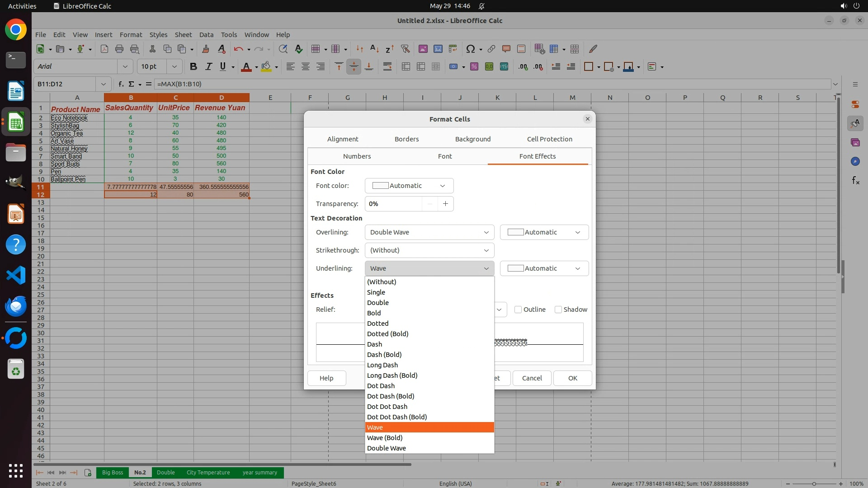The height and width of the screenshot is (488, 868).
Task: Open the Styles menu
Action: coord(158,35)
